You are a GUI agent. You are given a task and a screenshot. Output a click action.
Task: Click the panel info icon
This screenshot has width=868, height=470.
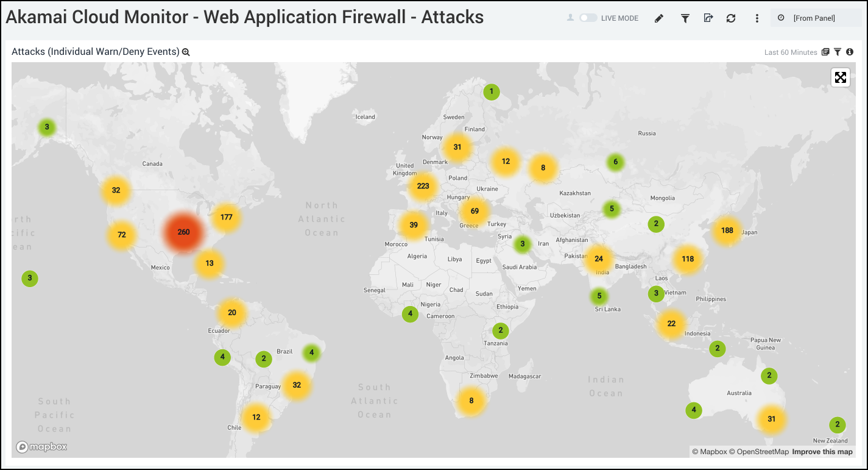[849, 52]
